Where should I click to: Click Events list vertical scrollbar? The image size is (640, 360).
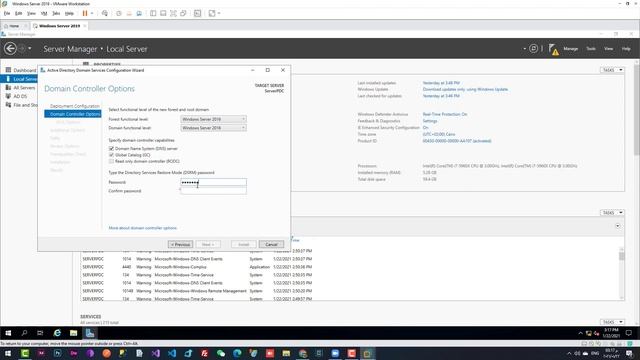[622, 273]
